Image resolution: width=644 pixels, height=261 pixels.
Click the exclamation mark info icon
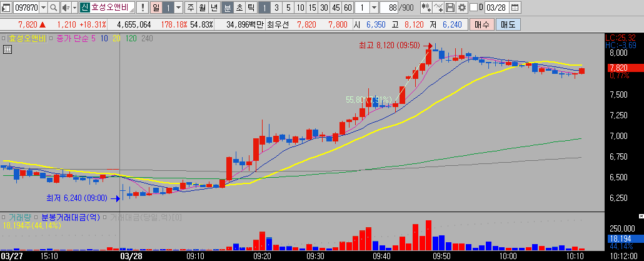[142, 8]
